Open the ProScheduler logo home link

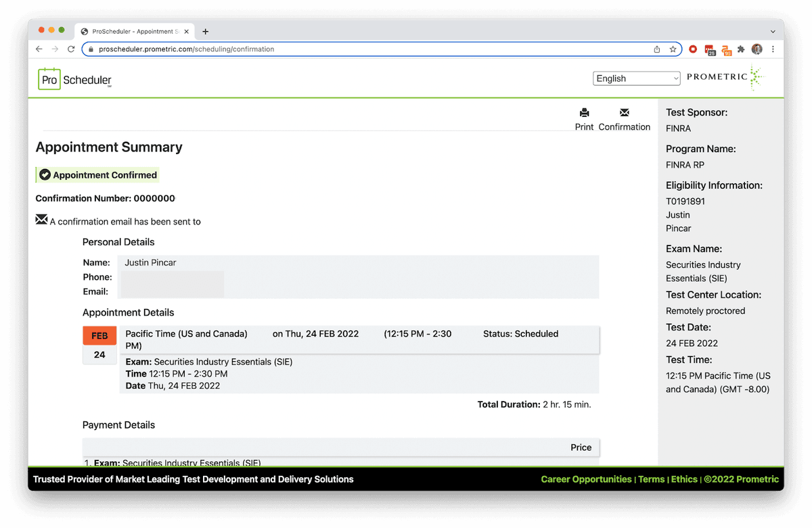click(75, 79)
